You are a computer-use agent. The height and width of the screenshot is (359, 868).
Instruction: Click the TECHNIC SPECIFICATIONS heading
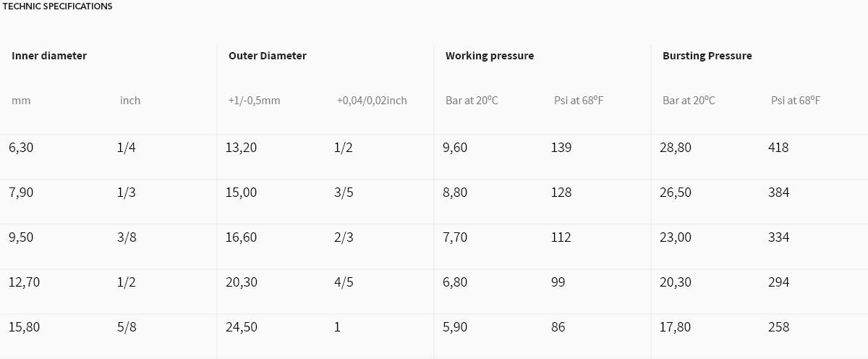pos(58,6)
